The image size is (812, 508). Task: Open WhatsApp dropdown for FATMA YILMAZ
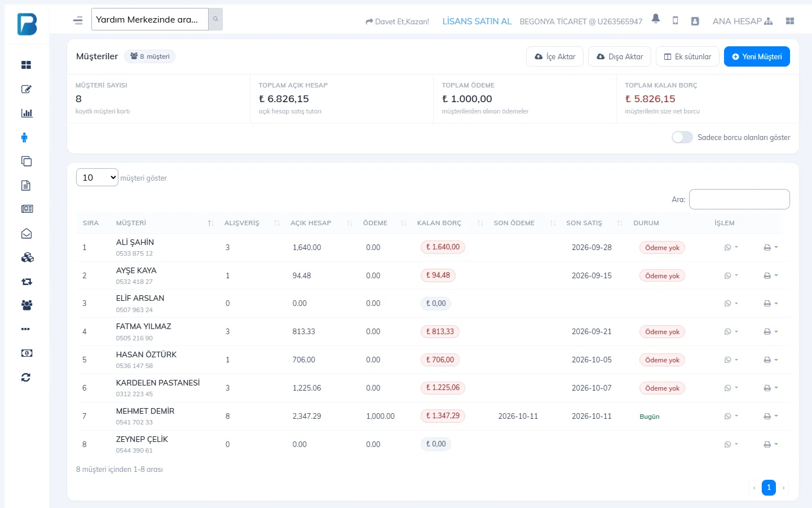(731, 332)
